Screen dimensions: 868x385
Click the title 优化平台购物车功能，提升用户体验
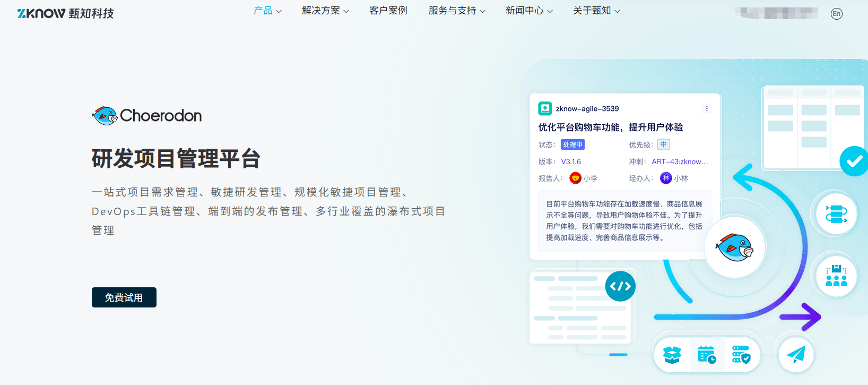point(611,127)
